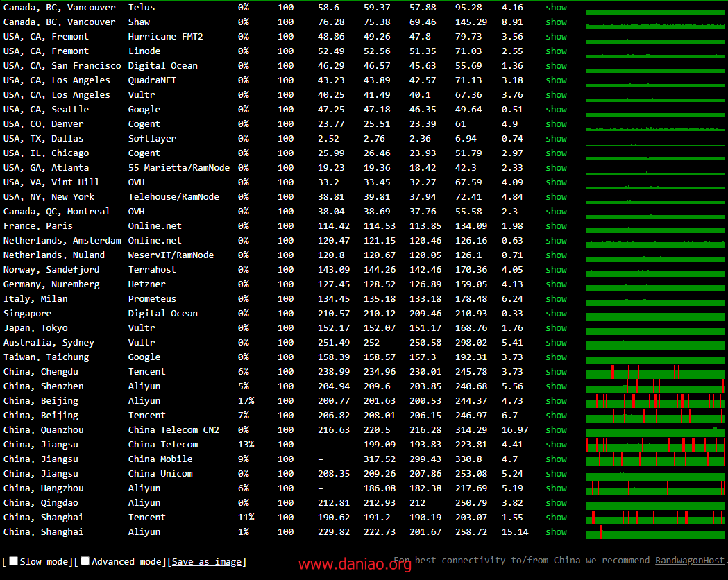The width and height of the screenshot is (728, 580).
Task: Click show for Hurricane FMT2 row
Action: 556,36
